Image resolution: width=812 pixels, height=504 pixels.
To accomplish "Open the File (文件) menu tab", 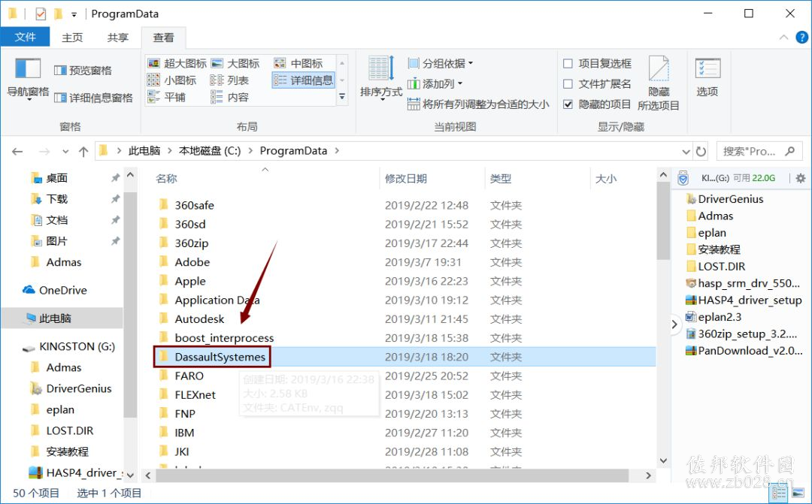I will (25, 38).
